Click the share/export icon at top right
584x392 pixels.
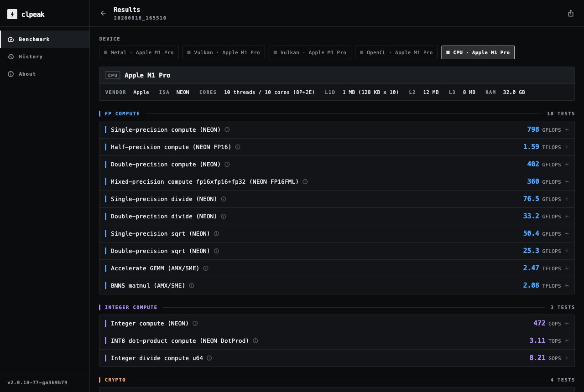571,13
